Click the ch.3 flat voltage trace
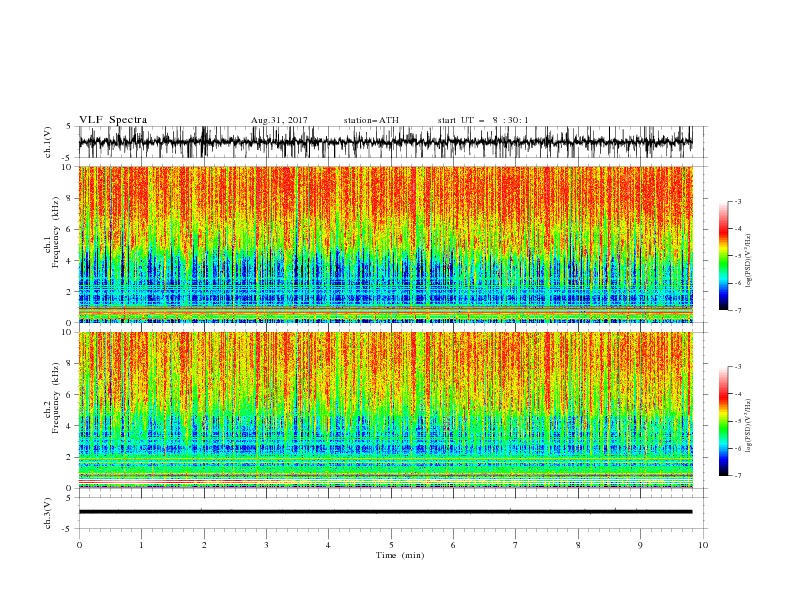 pos(385,512)
